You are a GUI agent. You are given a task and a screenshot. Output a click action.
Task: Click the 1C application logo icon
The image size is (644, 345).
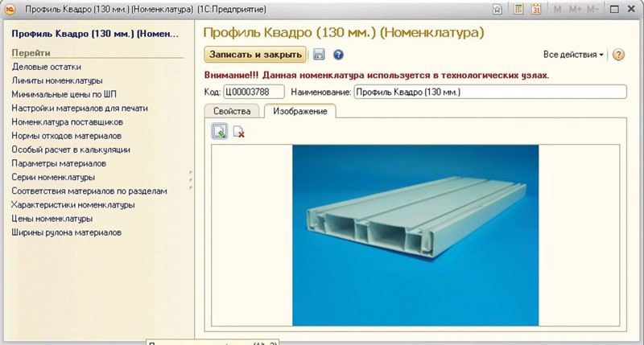coord(10,9)
